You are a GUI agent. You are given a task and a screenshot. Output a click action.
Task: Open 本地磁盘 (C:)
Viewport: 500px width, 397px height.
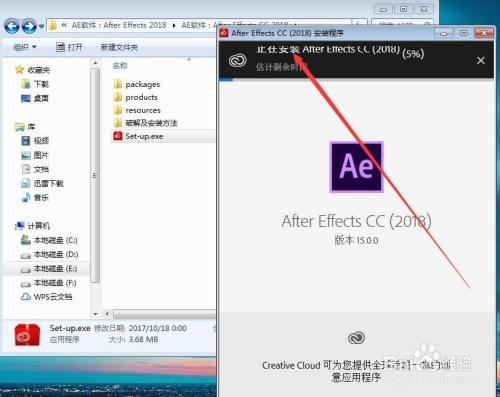(x=49, y=240)
